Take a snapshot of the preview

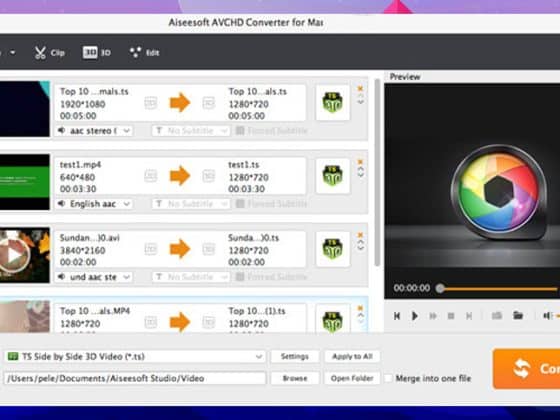tap(497, 316)
